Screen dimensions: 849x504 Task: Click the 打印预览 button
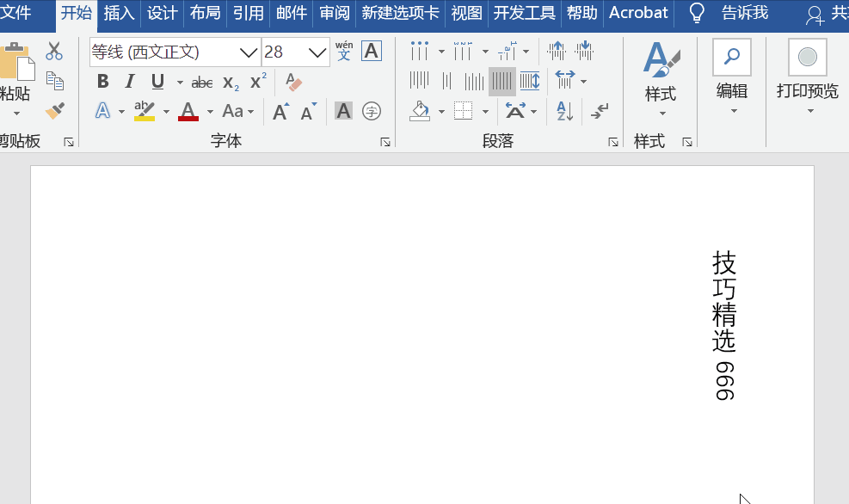tap(808, 77)
